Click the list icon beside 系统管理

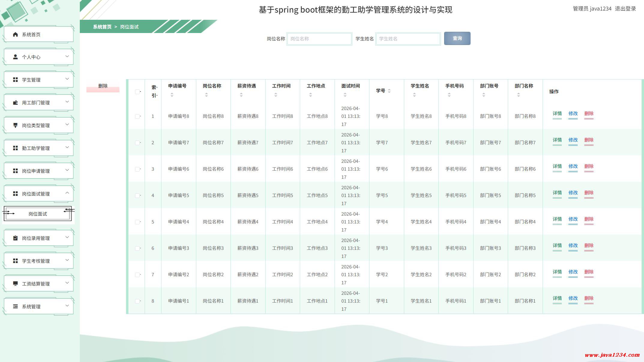click(x=16, y=307)
